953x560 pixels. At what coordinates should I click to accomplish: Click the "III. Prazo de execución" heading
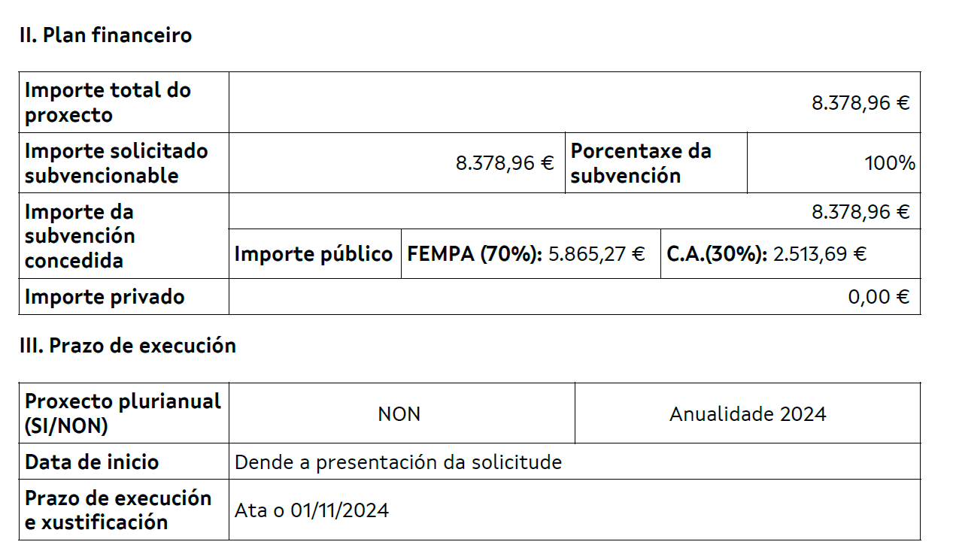pos(128,346)
